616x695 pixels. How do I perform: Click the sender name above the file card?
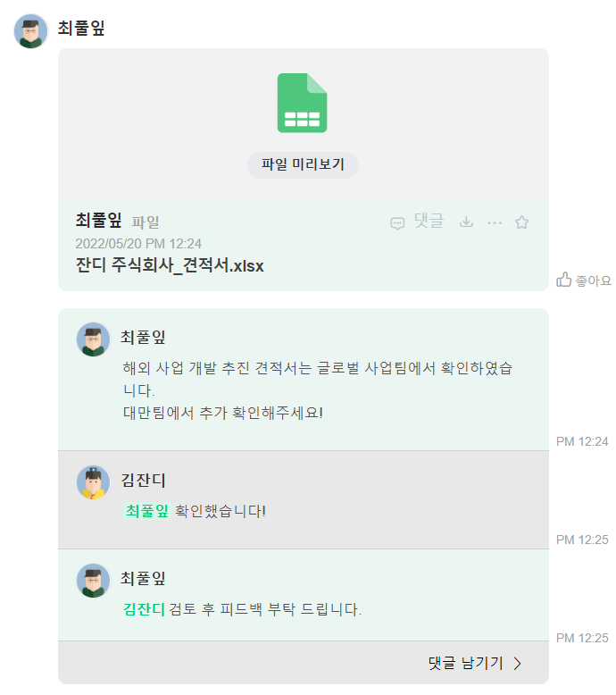click(81, 29)
